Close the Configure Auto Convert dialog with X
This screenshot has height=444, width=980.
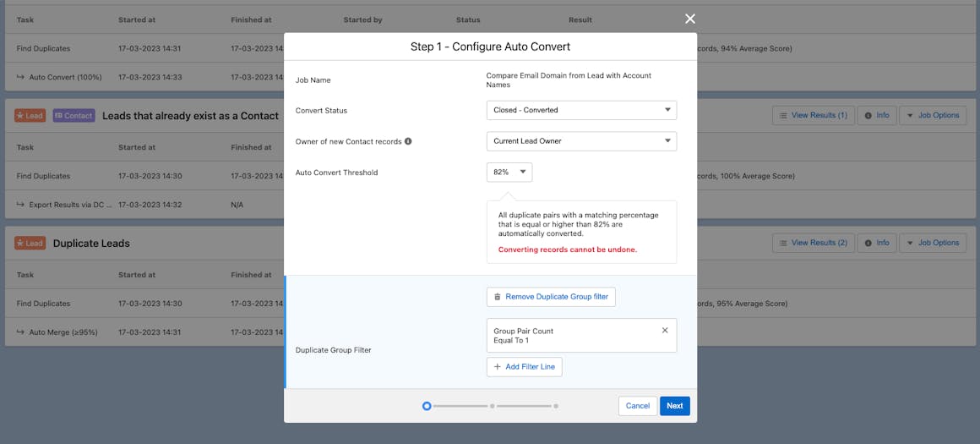tap(690, 19)
